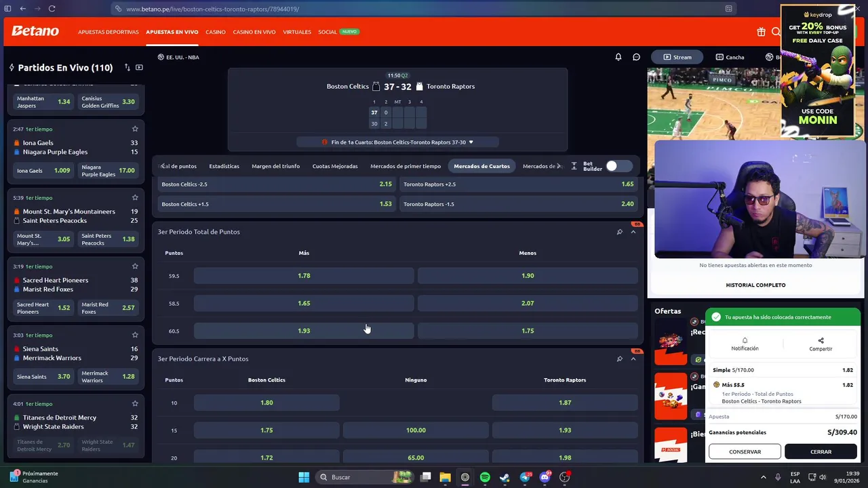Open the Casino En Vivo menu item
This screenshot has width=868, height=488.
(x=254, y=32)
